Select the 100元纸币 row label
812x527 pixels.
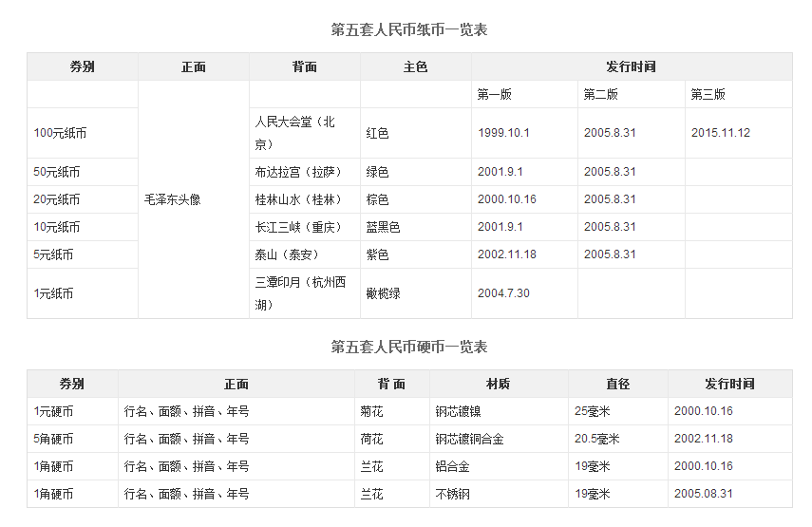point(60,133)
